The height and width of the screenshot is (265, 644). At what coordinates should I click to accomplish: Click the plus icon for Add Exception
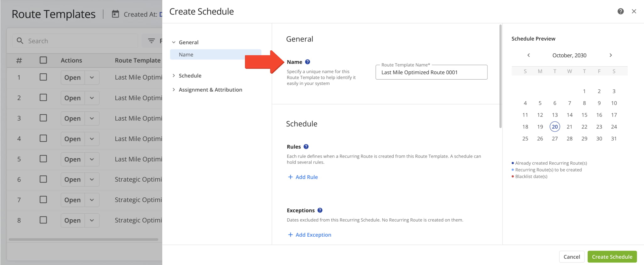pyautogui.click(x=290, y=235)
